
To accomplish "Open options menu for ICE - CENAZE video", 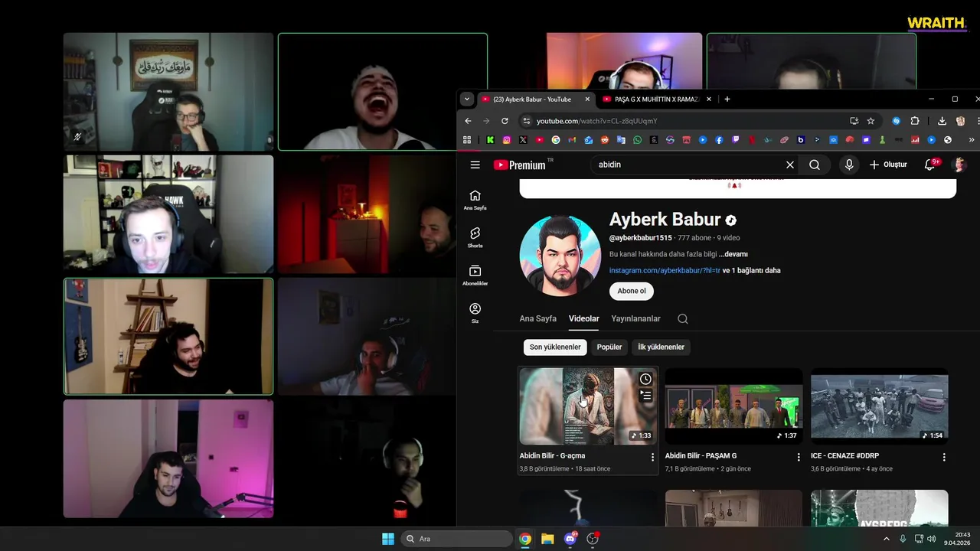I will [944, 457].
